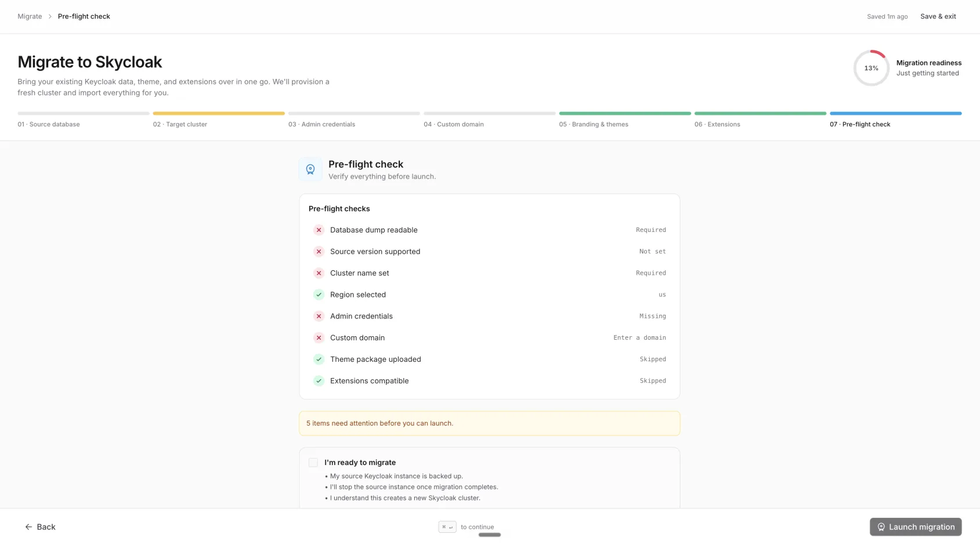
Task: Click the blue Pre-flight check progress bar
Action: tap(896, 114)
